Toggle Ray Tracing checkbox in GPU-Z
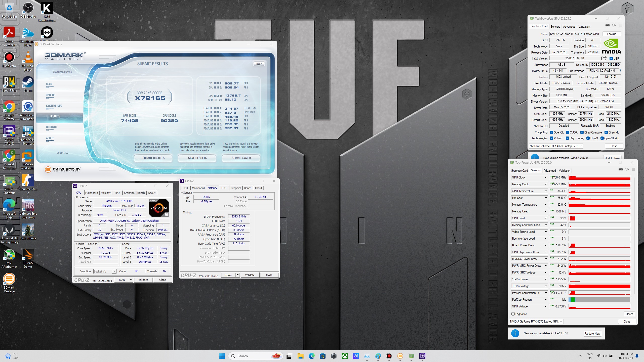This screenshot has height=362, width=644. click(567, 138)
